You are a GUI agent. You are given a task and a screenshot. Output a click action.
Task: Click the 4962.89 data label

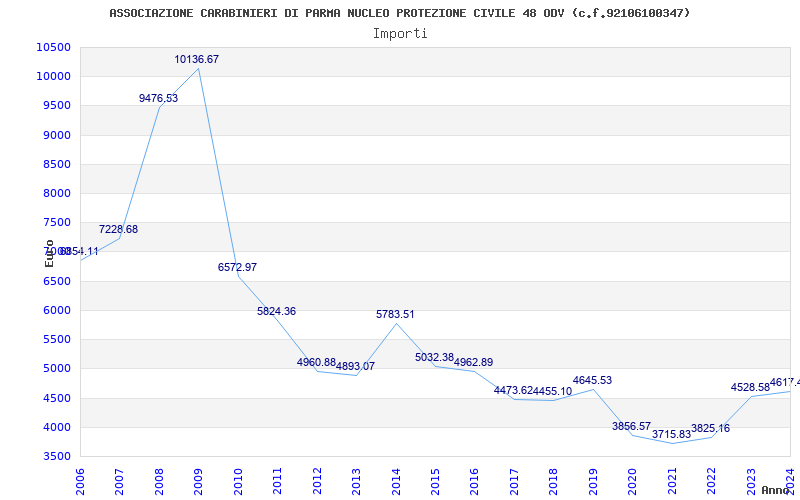click(x=473, y=362)
